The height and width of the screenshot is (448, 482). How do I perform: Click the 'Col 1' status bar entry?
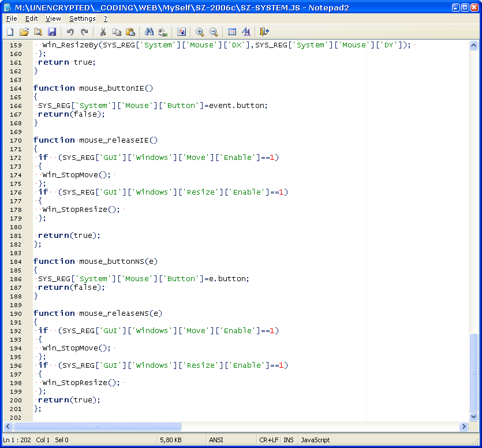pyautogui.click(x=43, y=440)
